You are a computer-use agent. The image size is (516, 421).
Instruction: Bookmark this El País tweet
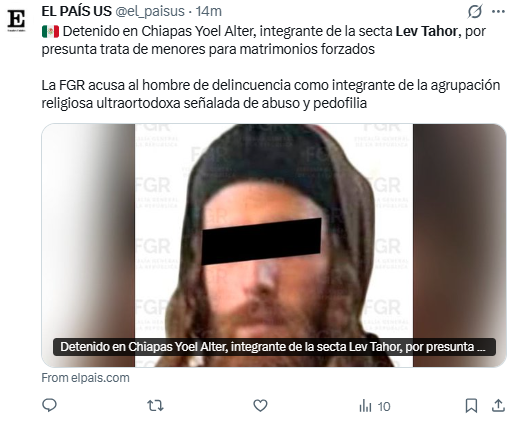471,406
